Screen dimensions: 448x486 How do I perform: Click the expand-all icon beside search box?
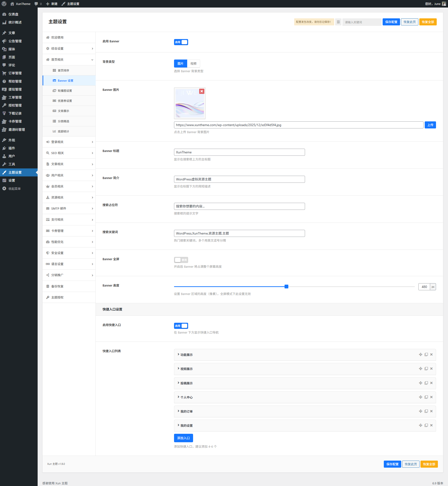tap(338, 22)
